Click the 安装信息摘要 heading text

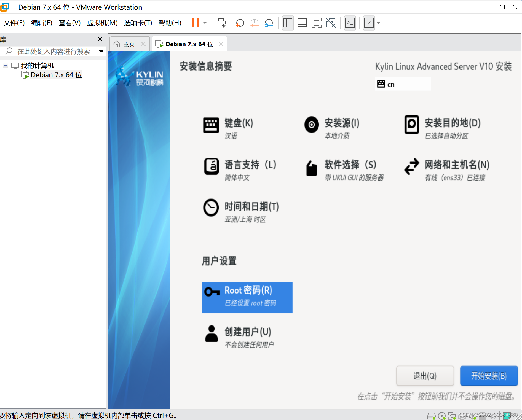click(206, 66)
